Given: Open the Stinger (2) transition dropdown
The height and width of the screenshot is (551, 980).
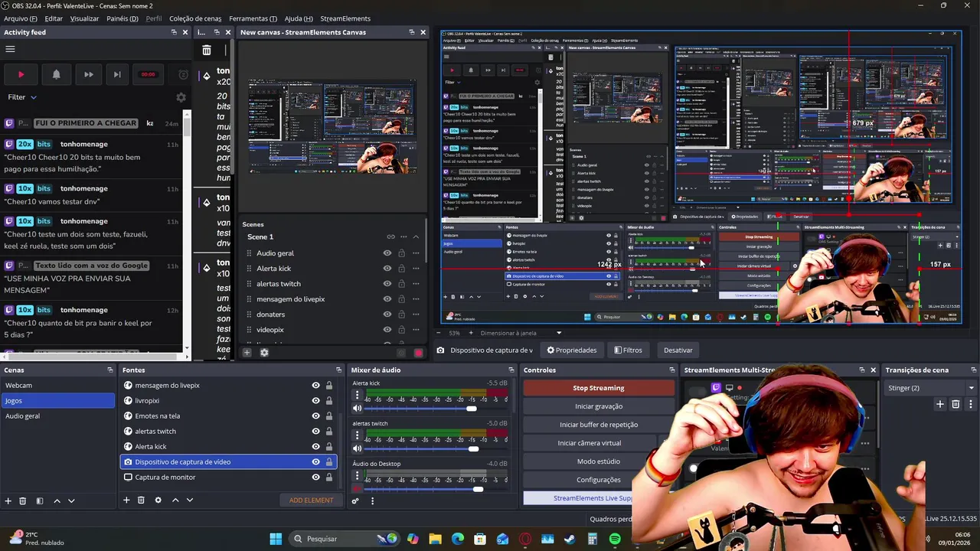Looking at the screenshot, I should click(x=931, y=388).
